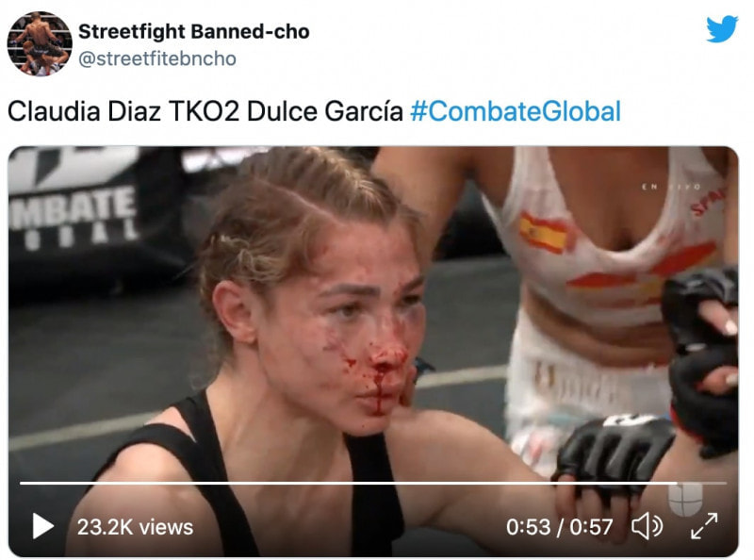Click the 0:53 / 0:57 time display
Screen dimensions: 754x560
click(x=559, y=527)
